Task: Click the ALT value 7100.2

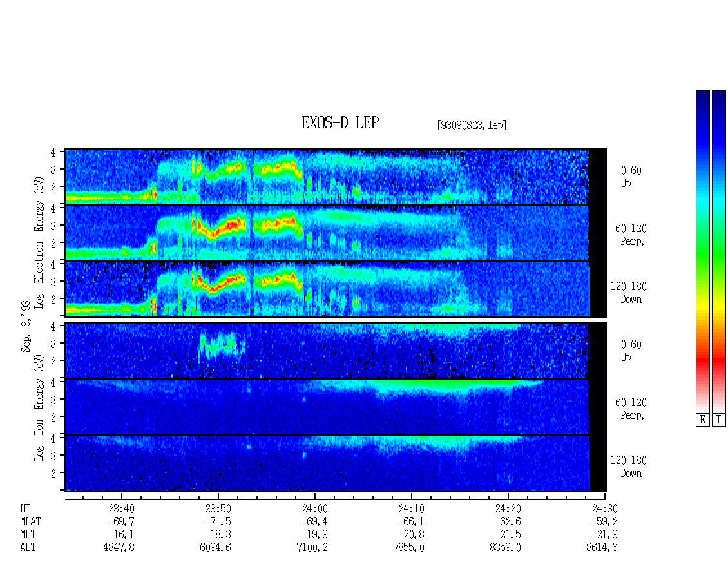Action: click(x=312, y=548)
